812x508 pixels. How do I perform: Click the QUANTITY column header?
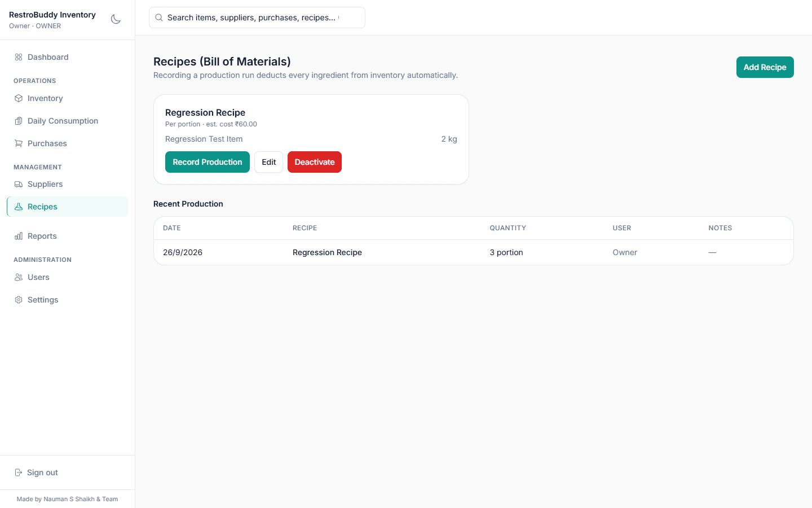[x=507, y=228]
